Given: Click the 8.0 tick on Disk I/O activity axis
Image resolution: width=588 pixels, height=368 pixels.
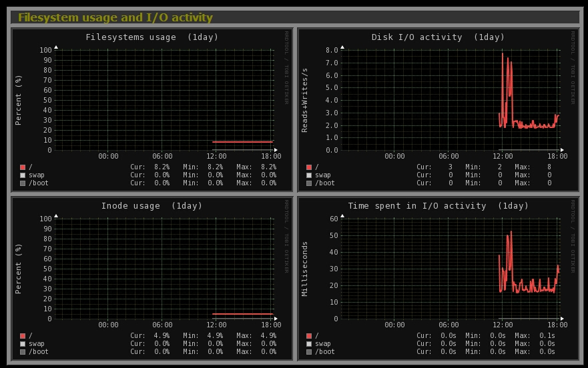Looking at the screenshot, I should [x=332, y=50].
